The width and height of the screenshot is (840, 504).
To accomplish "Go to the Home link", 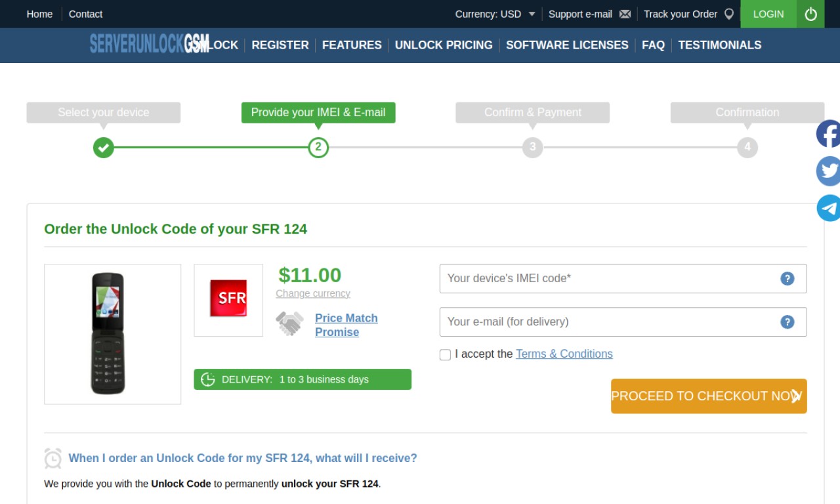I will coord(39,14).
